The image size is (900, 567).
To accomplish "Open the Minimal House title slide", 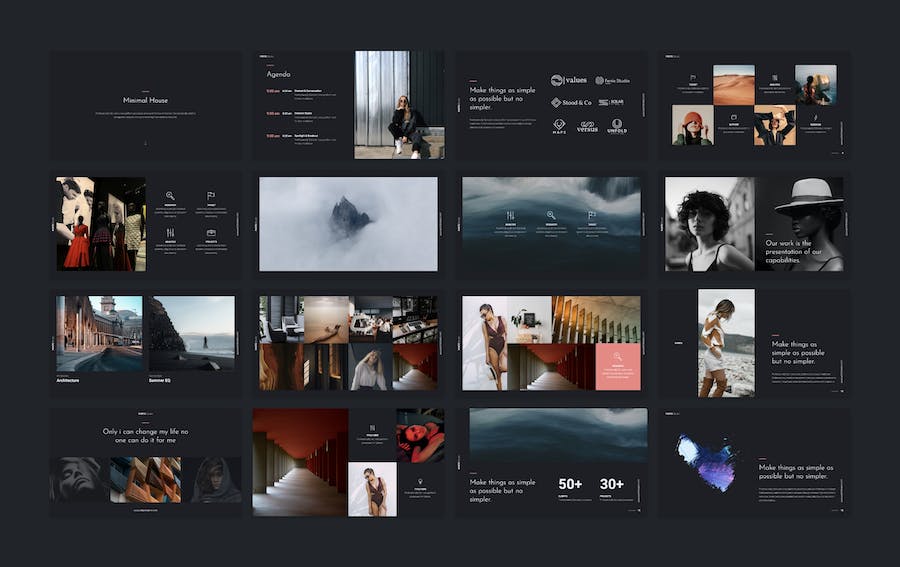I will click(x=146, y=105).
